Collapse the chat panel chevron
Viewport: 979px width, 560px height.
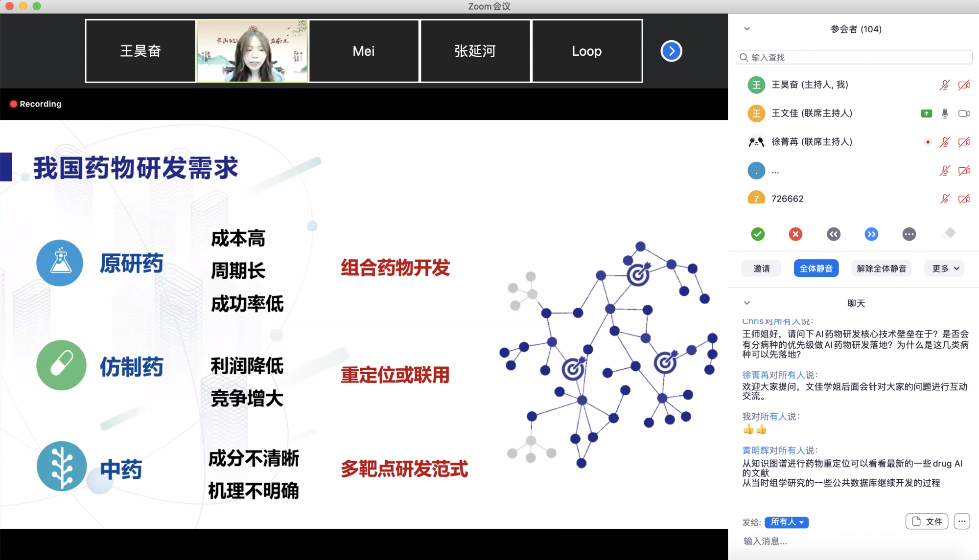(747, 303)
